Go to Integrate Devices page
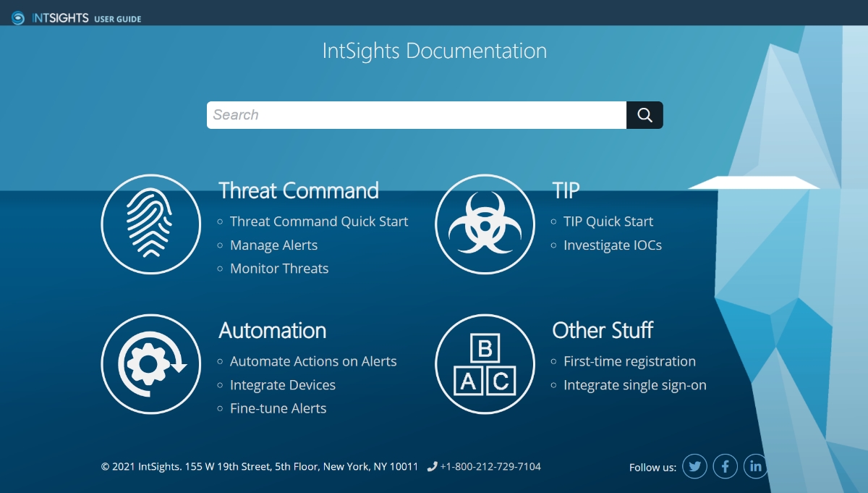The width and height of the screenshot is (868, 493). pos(283,385)
